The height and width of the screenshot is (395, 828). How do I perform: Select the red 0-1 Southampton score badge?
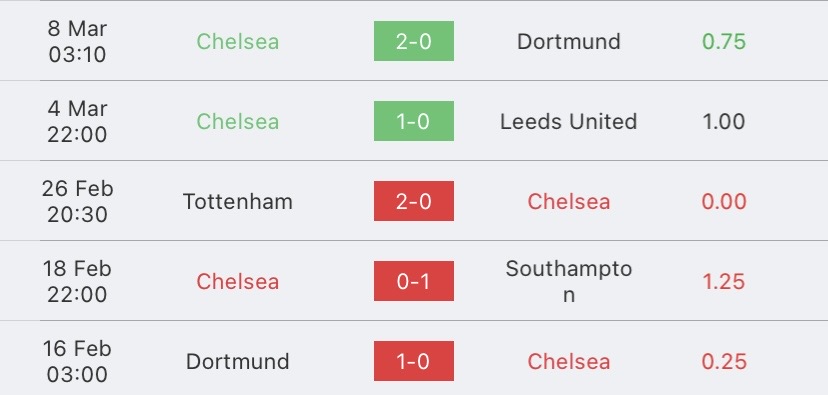click(x=413, y=281)
